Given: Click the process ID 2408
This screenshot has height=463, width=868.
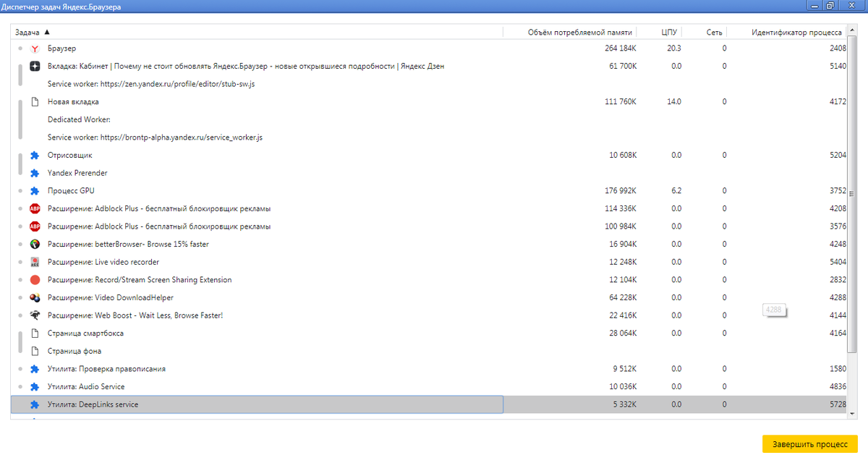Looking at the screenshot, I should coord(838,48).
